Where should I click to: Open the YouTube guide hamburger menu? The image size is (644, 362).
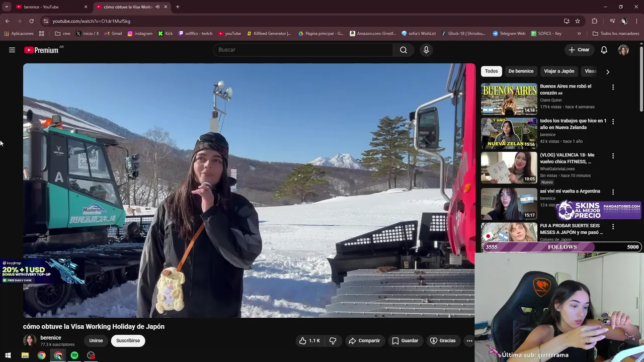pos(12,50)
